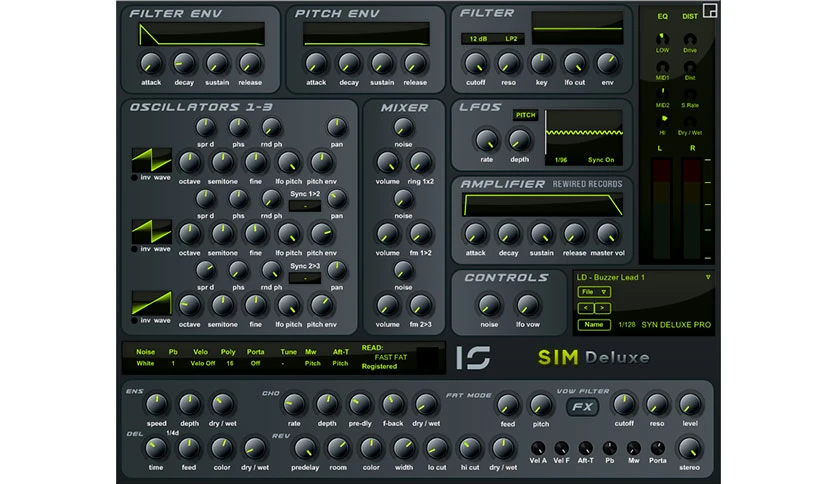Change the Tune setting value
The height and width of the screenshot is (484, 836).
283,364
